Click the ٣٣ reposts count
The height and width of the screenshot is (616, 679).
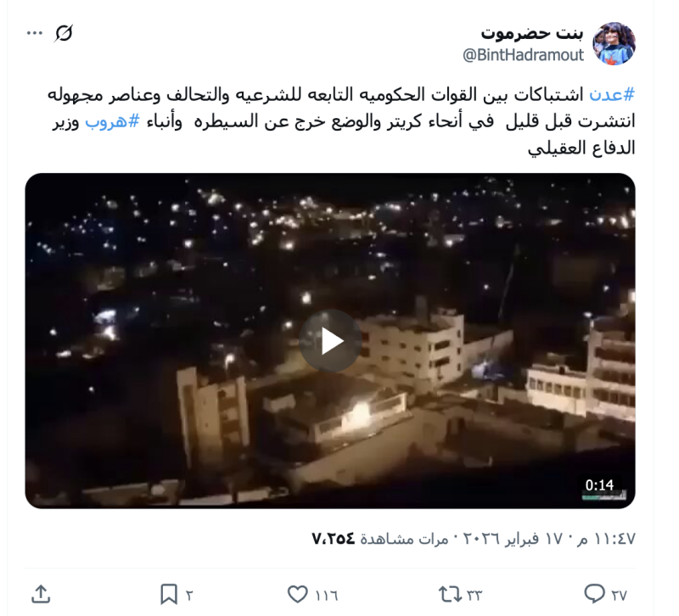[474, 596]
